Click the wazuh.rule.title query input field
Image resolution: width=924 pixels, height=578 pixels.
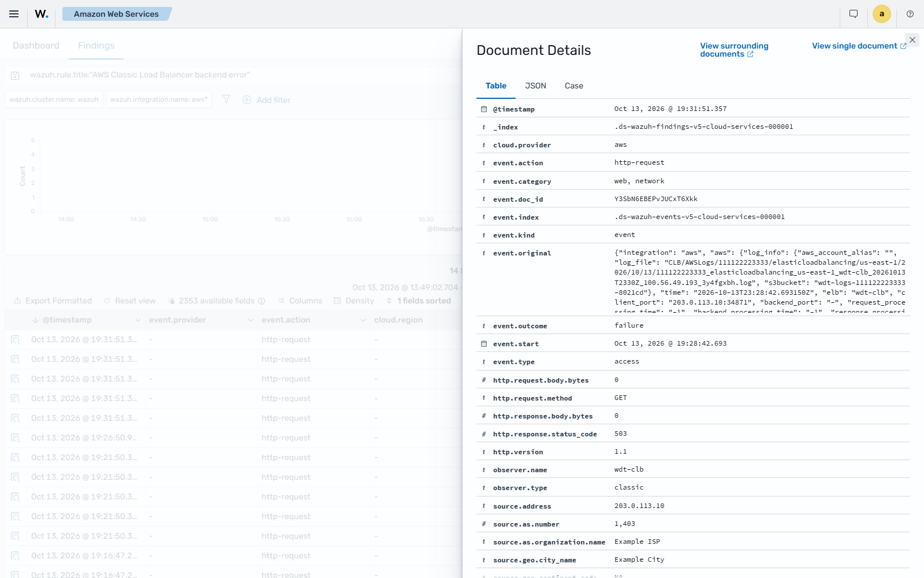click(x=243, y=75)
